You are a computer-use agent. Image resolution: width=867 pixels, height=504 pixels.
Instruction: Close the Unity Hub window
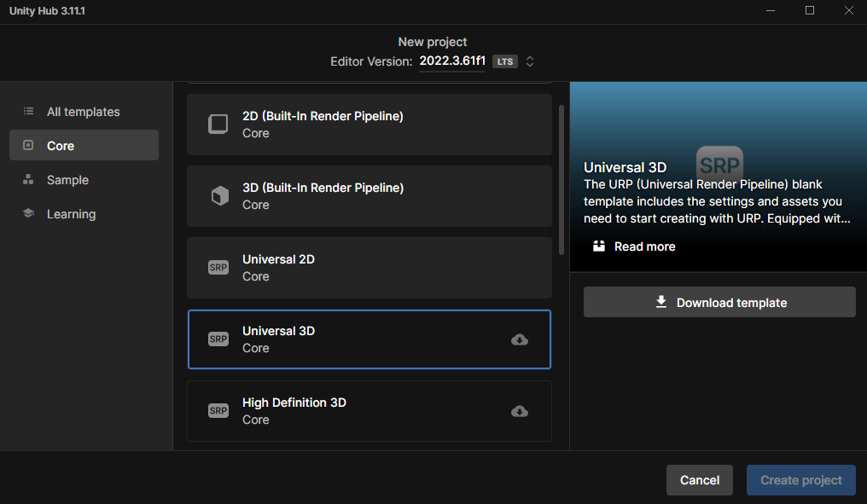click(x=849, y=10)
